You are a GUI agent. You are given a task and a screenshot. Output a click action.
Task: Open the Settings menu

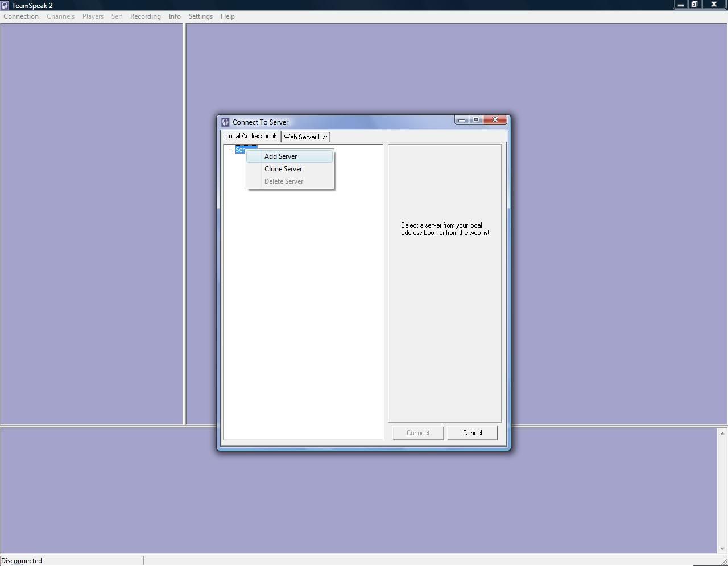[201, 16]
